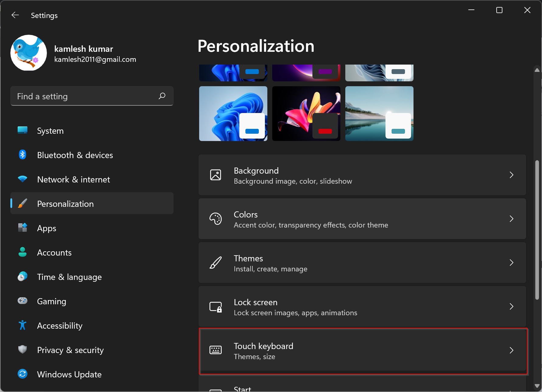Open Accessibility settings
This screenshot has width=542, height=392.
click(92, 326)
